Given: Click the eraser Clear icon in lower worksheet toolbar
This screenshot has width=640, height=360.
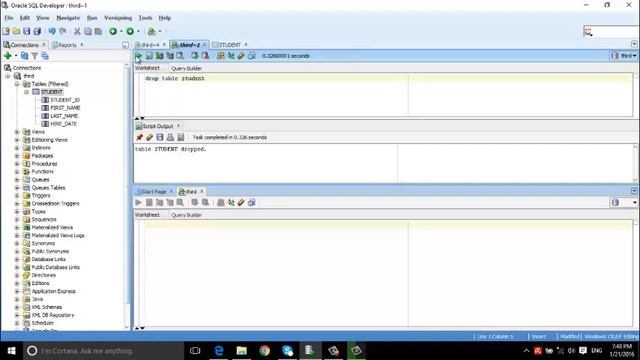Looking at the screenshot, I should point(241,202).
